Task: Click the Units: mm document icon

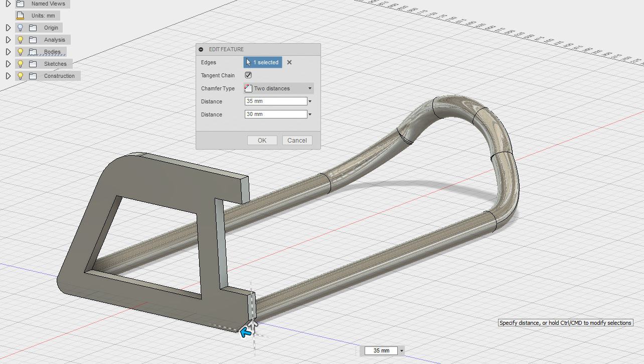Action: point(21,16)
